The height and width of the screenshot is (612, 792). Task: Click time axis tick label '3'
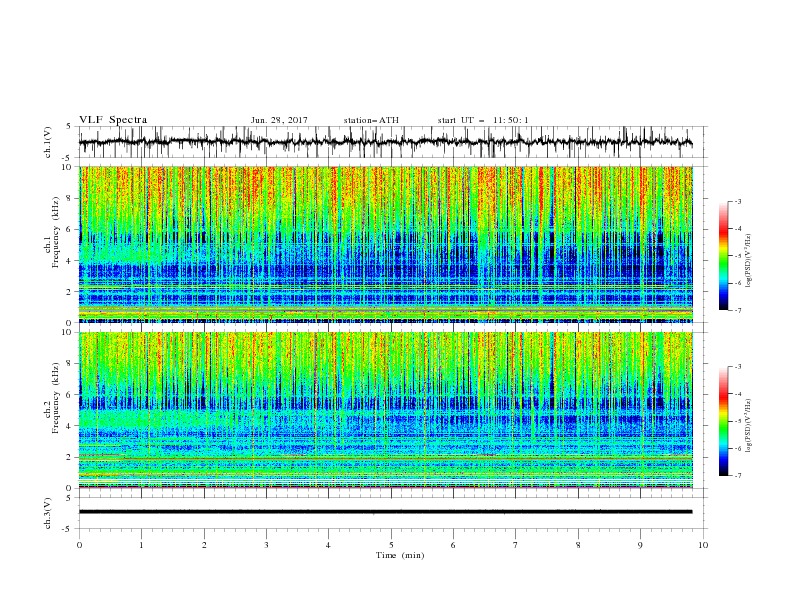click(x=266, y=545)
